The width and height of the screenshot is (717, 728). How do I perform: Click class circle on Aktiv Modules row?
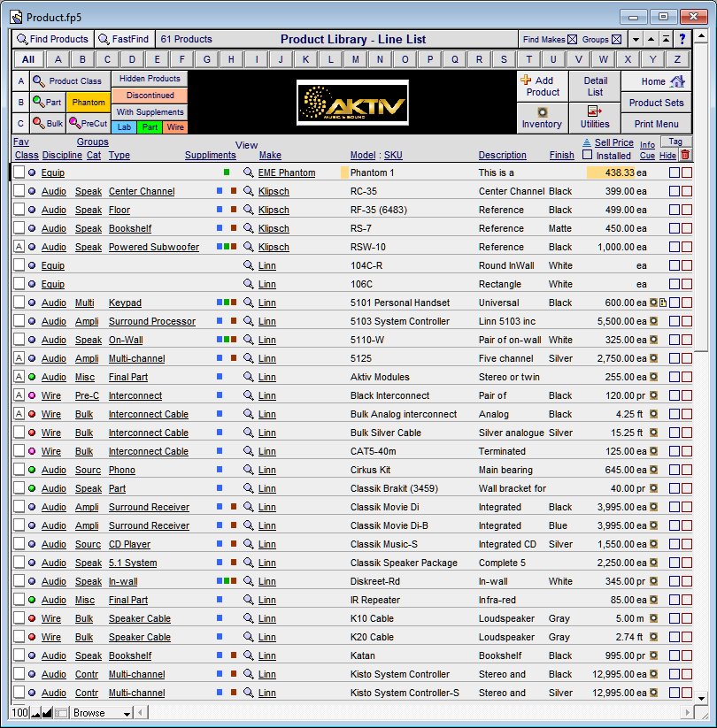tap(32, 377)
